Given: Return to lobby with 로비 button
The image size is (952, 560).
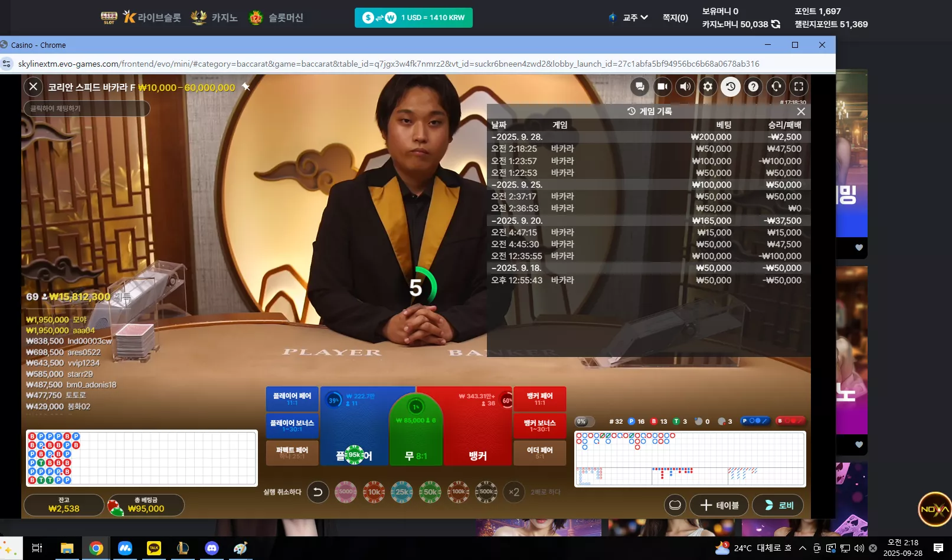Looking at the screenshot, I should click(x=778, y=505).
